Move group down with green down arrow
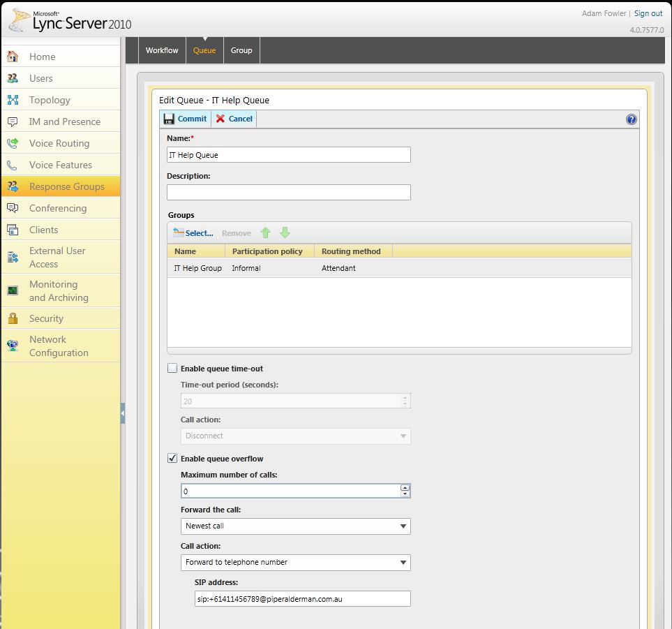This screenshot has width=672, height=629. point(285,232)
